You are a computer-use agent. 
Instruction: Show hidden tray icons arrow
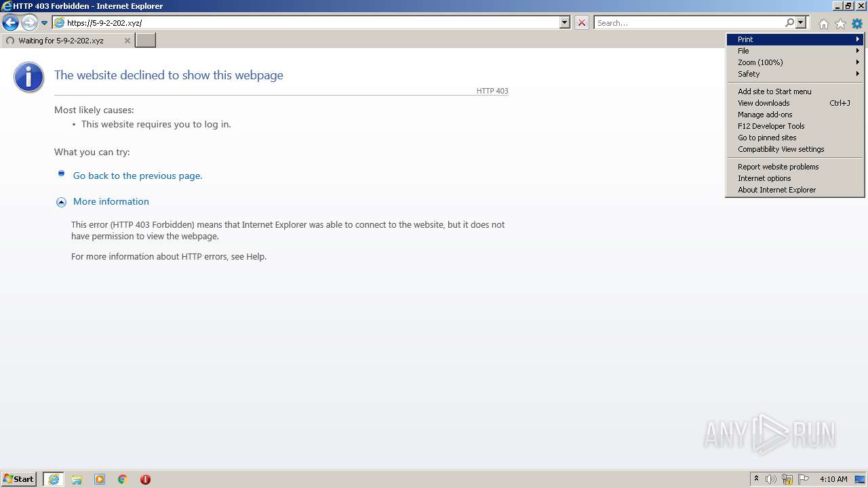point(756,479)
